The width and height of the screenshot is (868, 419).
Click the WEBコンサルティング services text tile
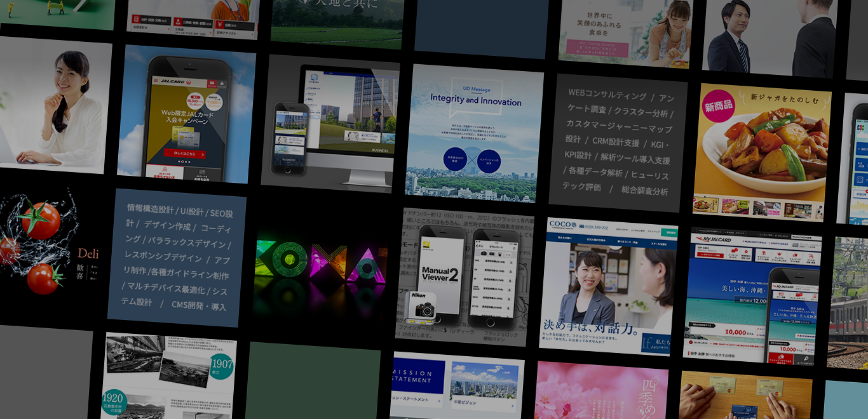point(618,143)
